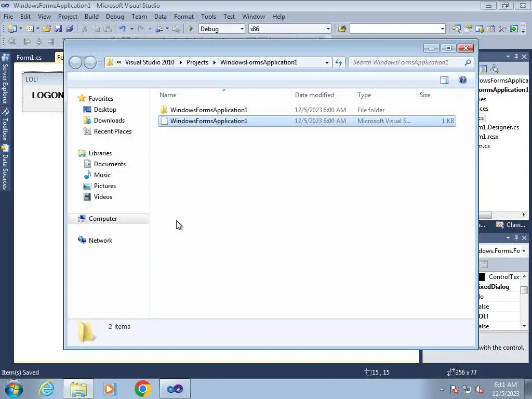The height and width of the screenshot is (399, 532).
Task: Click the Explorer Back navigation button
Action: click(75, 62)
